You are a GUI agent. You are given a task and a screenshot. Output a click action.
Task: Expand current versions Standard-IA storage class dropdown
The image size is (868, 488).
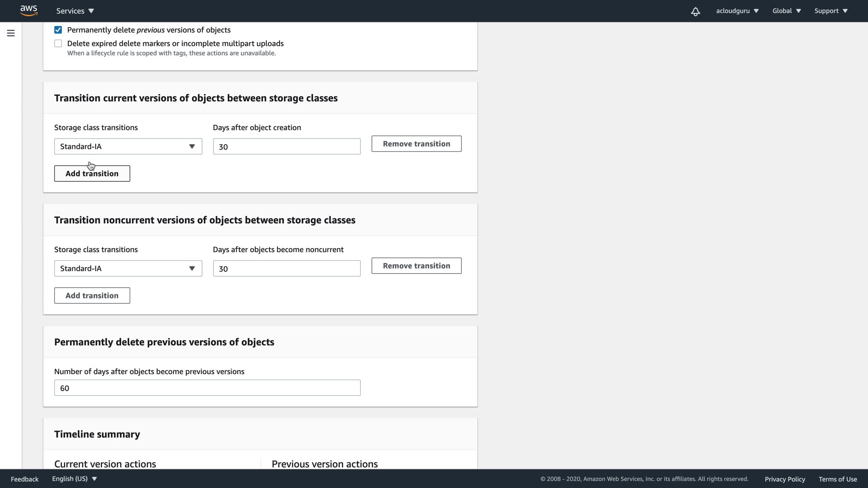[128, 146]
